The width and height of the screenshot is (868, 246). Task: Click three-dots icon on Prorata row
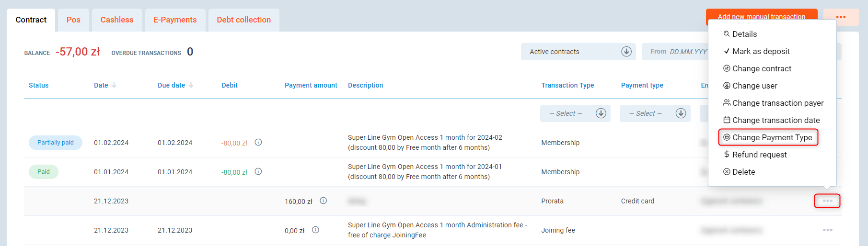coord(827,201)
